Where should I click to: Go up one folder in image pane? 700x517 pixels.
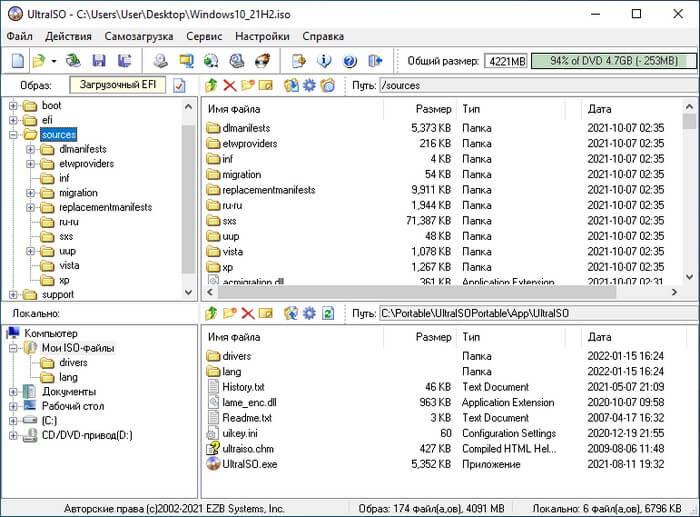pos(211,86)
